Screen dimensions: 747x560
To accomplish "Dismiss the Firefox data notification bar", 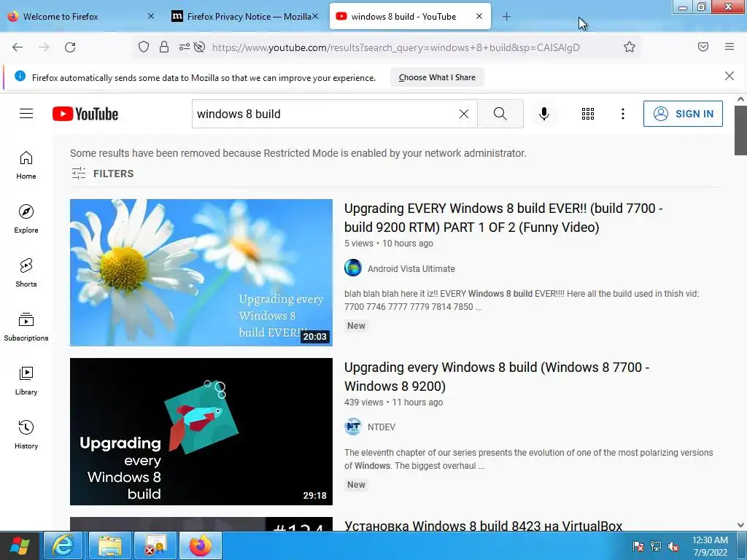I will tap(729, 76).
